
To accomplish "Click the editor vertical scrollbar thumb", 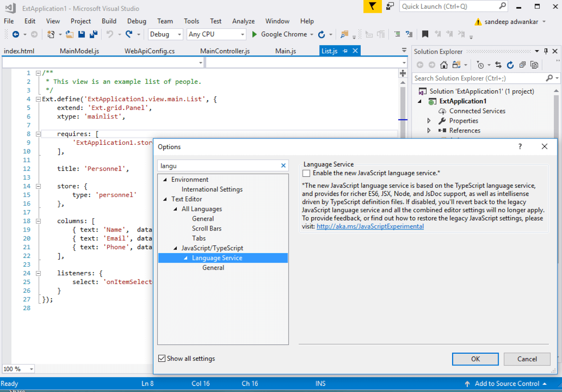I will (x=403, y=112).
